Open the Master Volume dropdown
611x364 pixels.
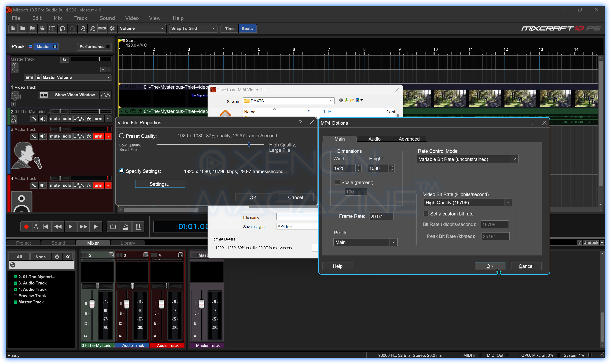point(76,77)
